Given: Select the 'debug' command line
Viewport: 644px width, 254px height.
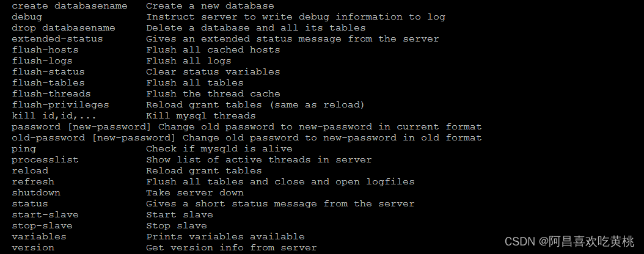Looking at the screenshot, I should [x=27, y=17].
